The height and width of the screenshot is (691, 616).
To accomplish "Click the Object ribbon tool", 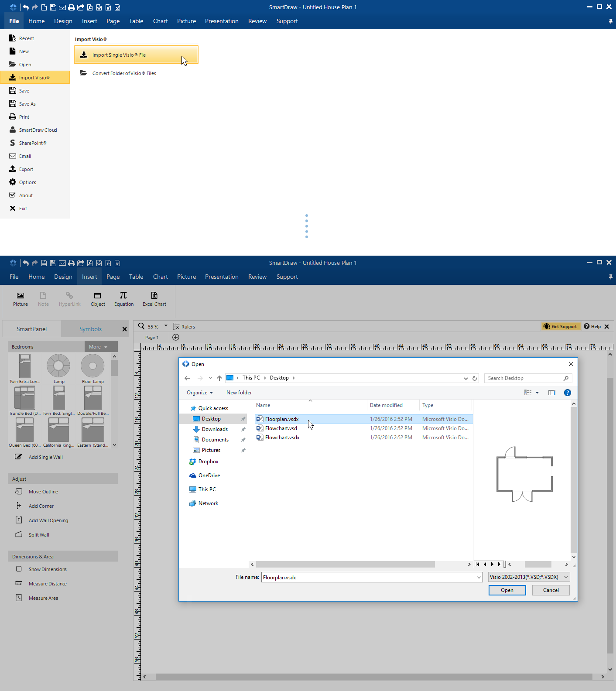I will pos(98,299).
